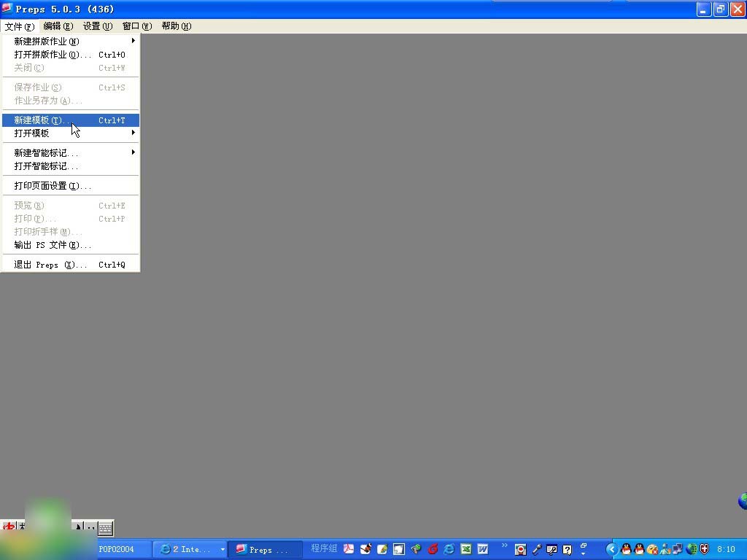Click the globe icon at right screen edge

tap(743, 501)
